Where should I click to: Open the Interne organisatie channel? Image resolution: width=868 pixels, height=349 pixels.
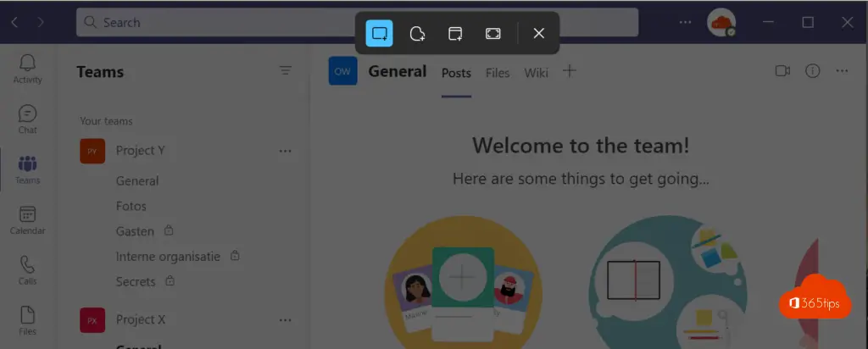pos(168,257)
